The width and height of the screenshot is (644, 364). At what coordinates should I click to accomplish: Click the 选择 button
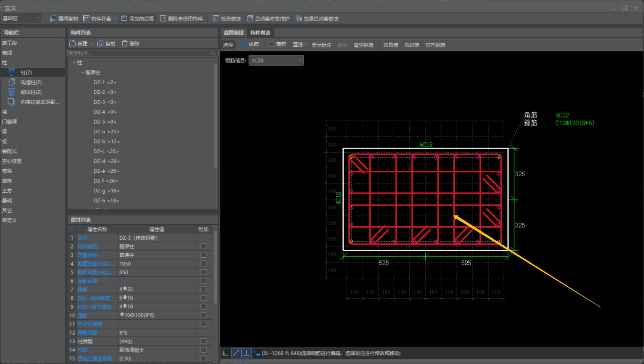coord(228,45)
